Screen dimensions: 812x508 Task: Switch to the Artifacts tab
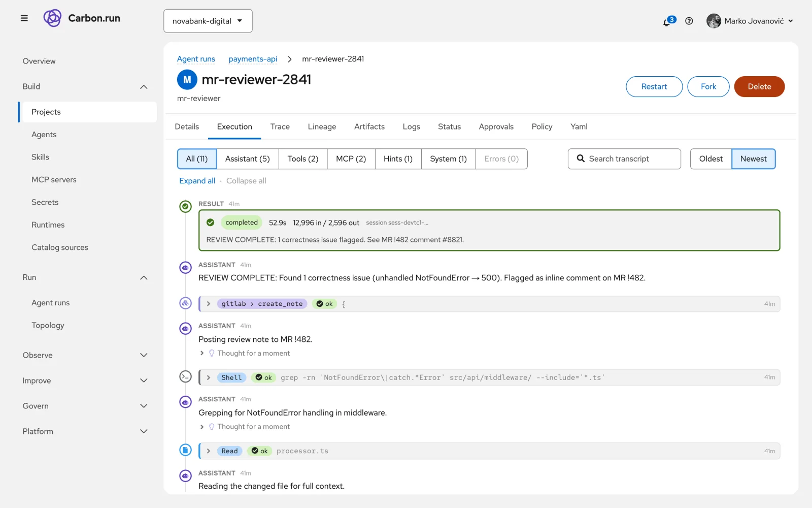coord(369,126)
